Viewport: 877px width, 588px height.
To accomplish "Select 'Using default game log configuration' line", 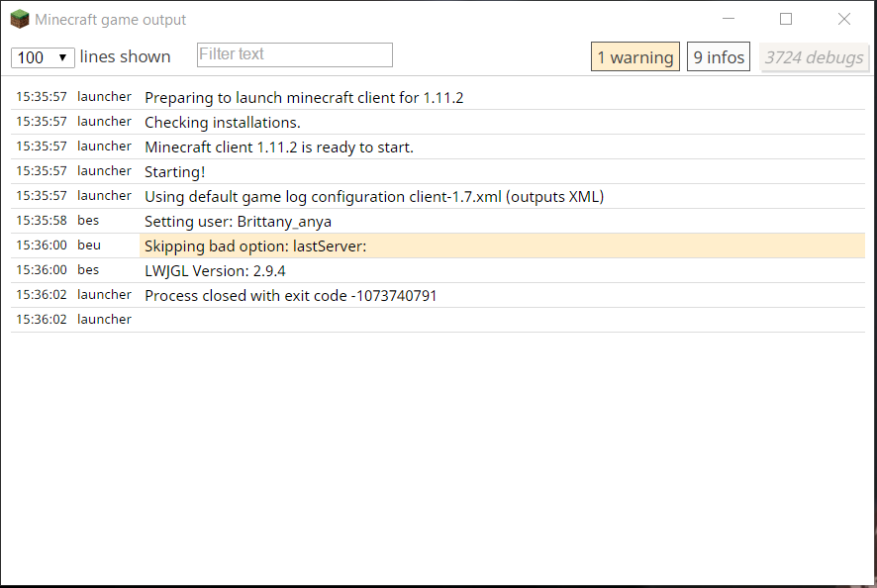I will [x=438, y=196].
